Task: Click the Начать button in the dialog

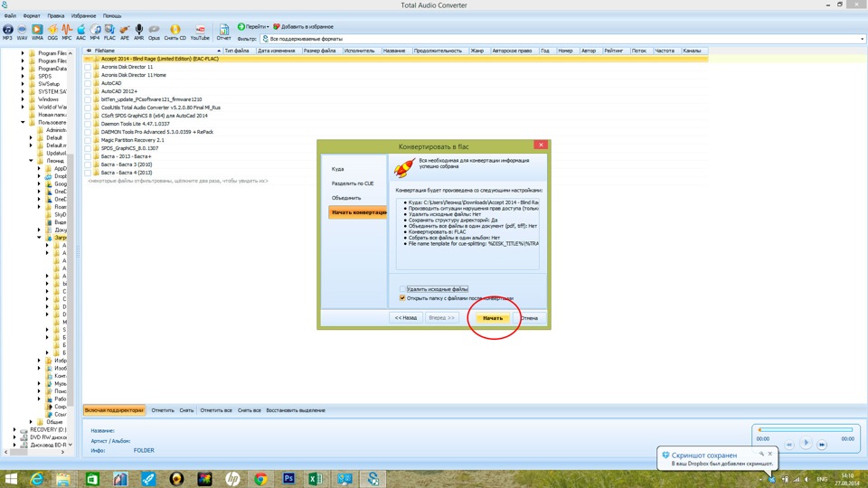Action: tap(493, 317)
